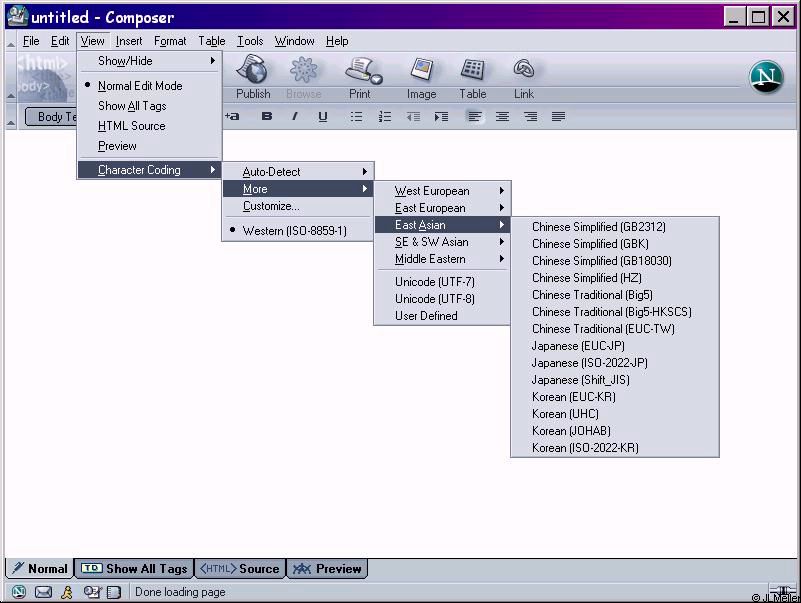Align text right

[531, 117]
